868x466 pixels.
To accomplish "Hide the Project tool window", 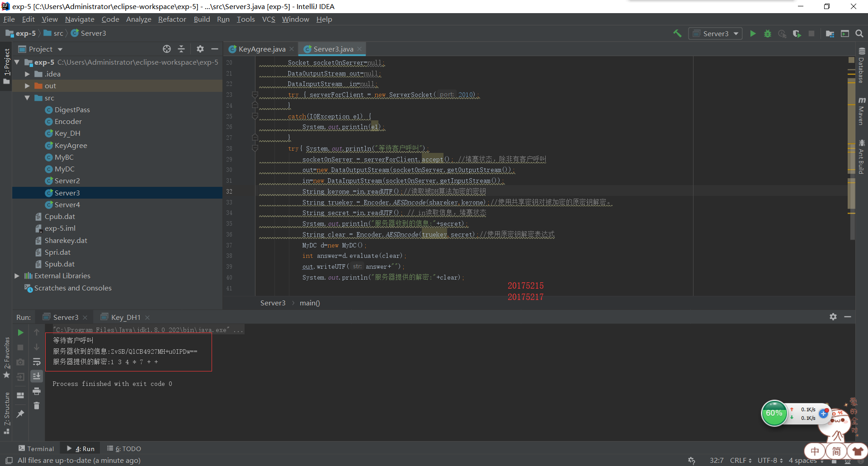I will 215,49.
